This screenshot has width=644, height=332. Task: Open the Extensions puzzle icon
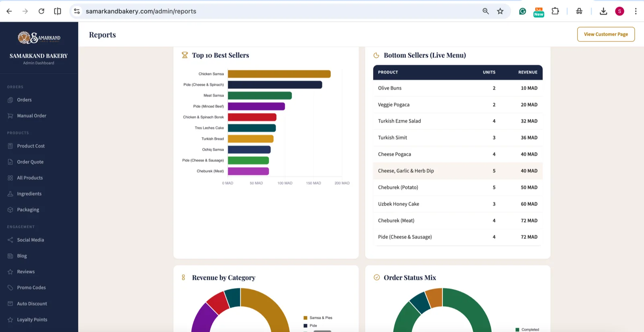click(555, 11)
